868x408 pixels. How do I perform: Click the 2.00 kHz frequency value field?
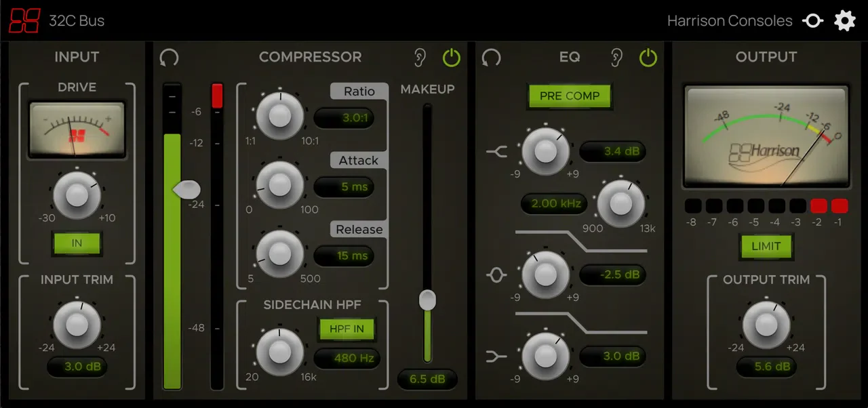[x=554, y=203]
